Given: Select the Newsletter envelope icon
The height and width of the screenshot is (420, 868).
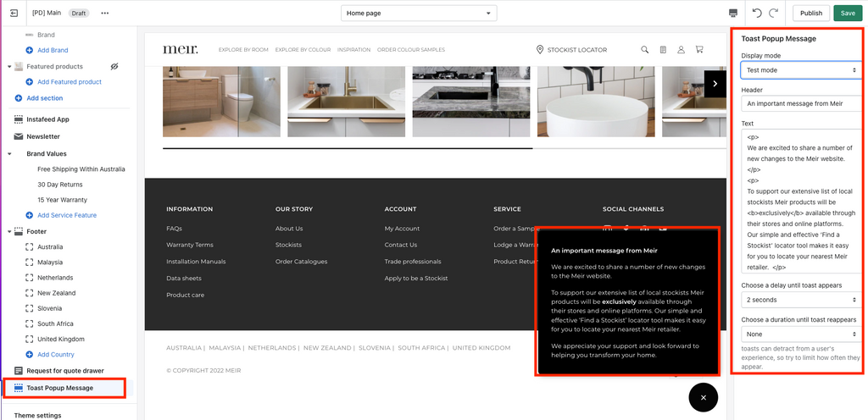Looking at the screenshot, I should coord(19,136).
